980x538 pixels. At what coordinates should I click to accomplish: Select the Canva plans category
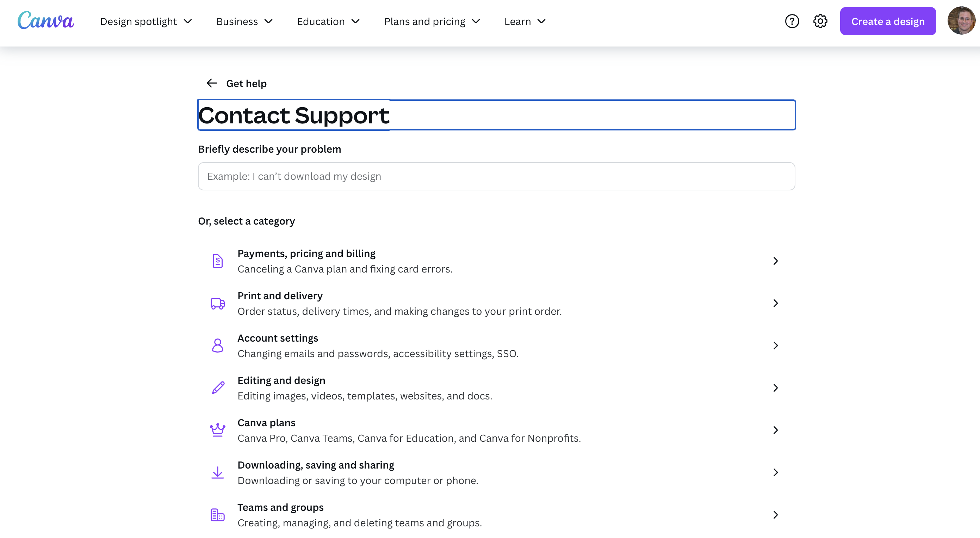(496, 430)
